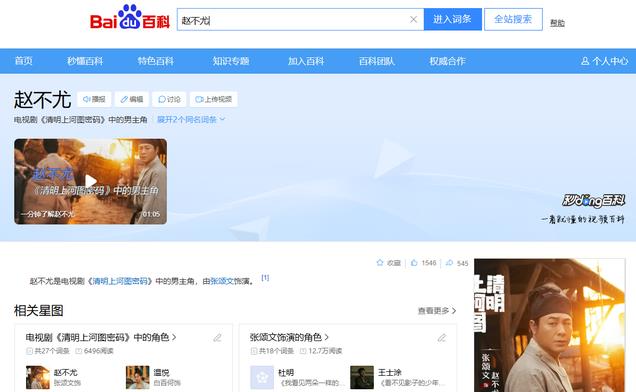636x392 pixels.
Task: Go to the 首页 tab
Action: (x=23, y=61)
